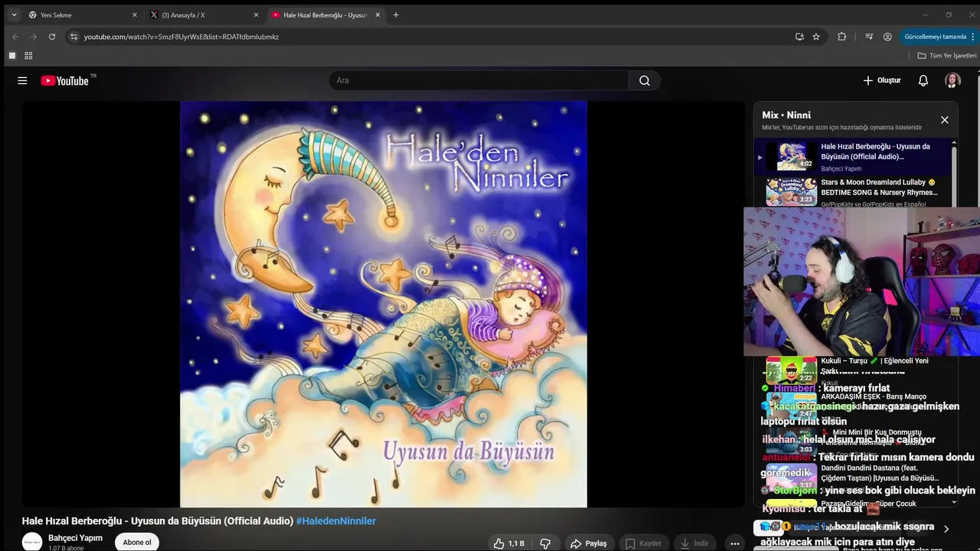Click Güncellemeyi tamamla update button
This screenshot has width=980, height=551.
[x=936, y=37]
